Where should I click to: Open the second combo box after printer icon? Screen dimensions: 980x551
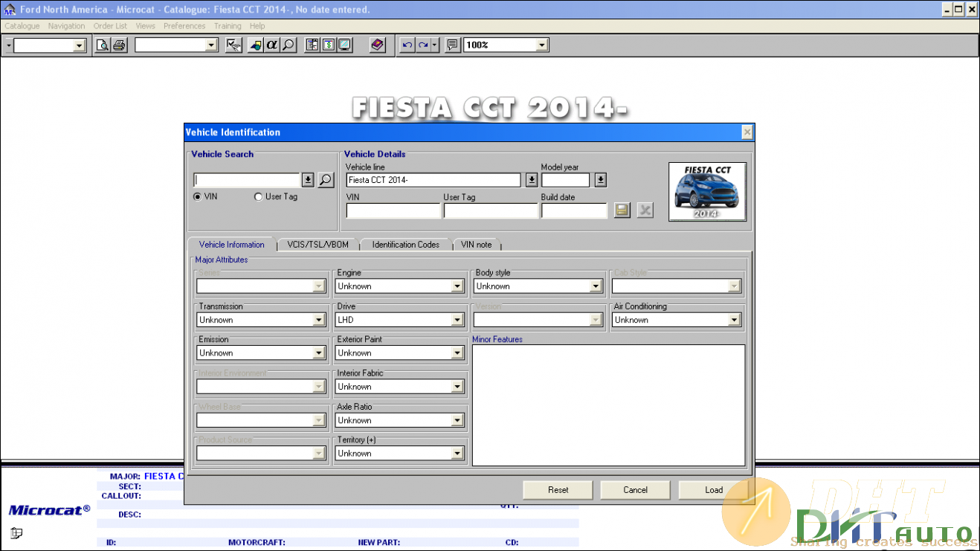point(211,45)
